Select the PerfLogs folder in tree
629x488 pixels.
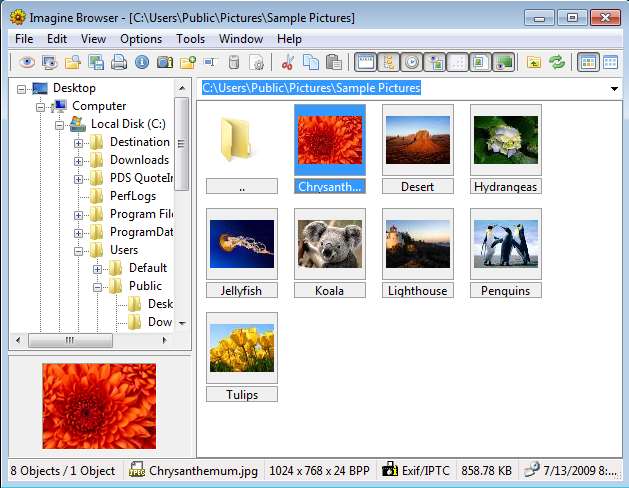tap(133, 196)
